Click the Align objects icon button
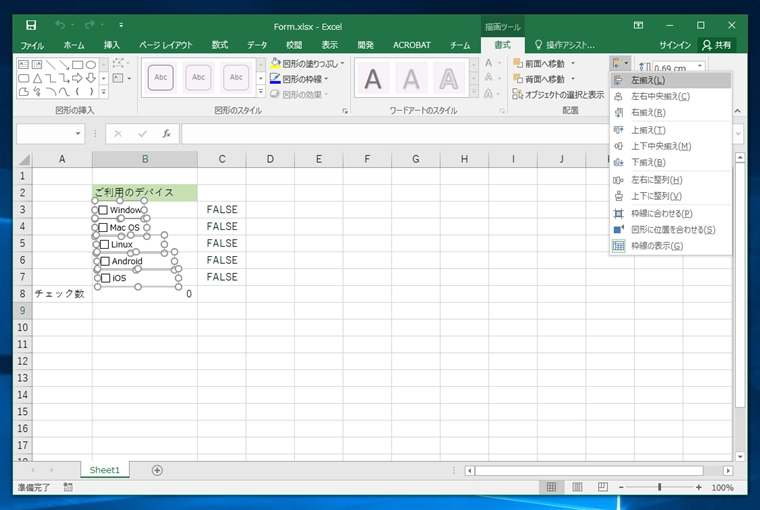The width and height of the screenshot is (760, 510). (x=620, y=63)
